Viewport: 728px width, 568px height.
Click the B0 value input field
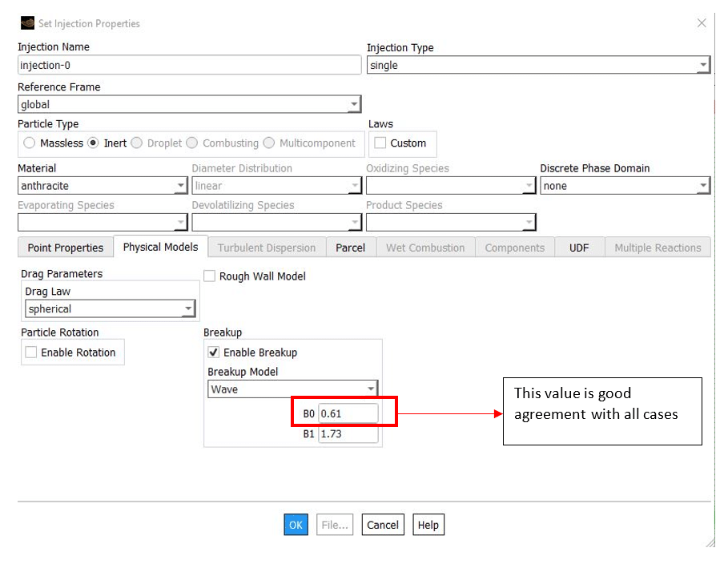pyautogui.click(x=348, y=413)
